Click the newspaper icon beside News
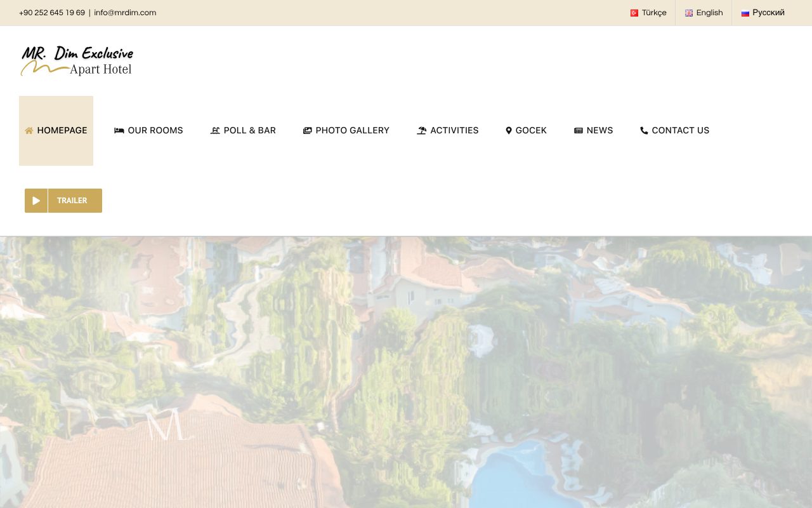The width and height of the screenshot is (812, 508). 579,131
